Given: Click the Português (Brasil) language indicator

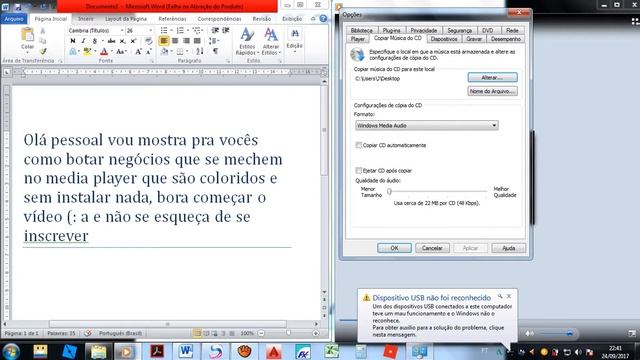Looking at the screenshot, I should tap(120, 333).
